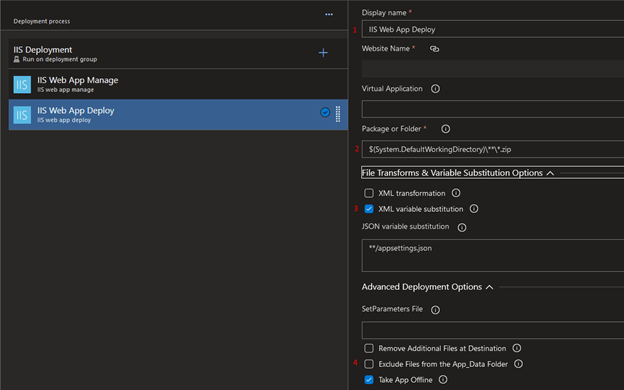Add a task to IIS Deployment
This screenshot has width=624, height=390.
(x=323, y=53)
